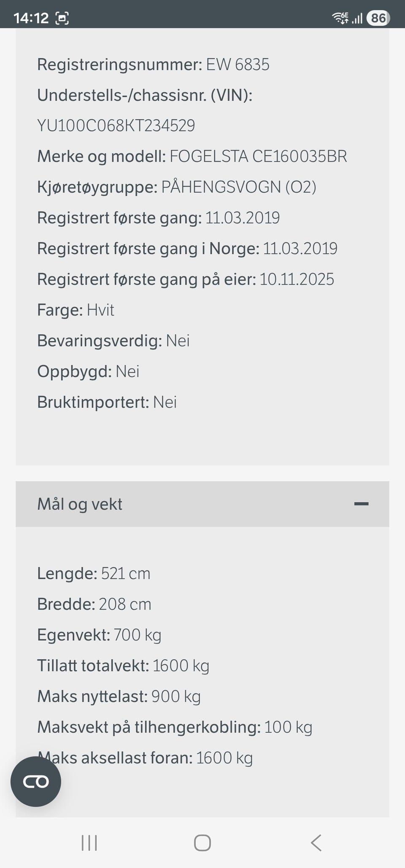Screen dimensions: 405x868
Task: Tap the Tillatt totalvekt 1600 kg line
Action: pyautogui.click(x=123, y=666)
